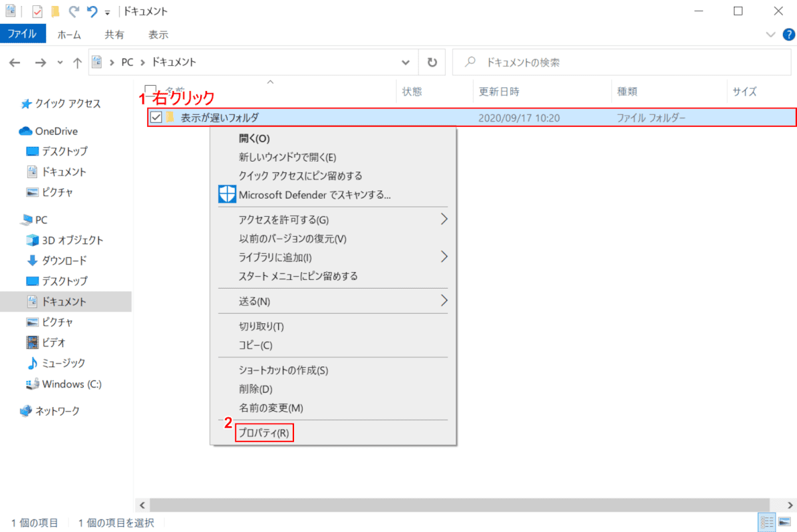The height and width of the screenshot is (532, 797).
Task: Click the Properties quick access toolbar icon
Action: pyautogui.click(x=37, y=11)
